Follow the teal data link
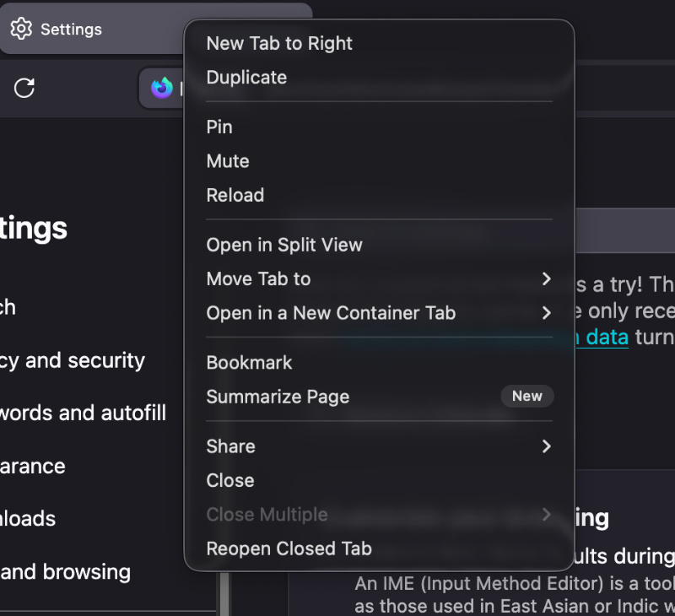 click(602, 337)
